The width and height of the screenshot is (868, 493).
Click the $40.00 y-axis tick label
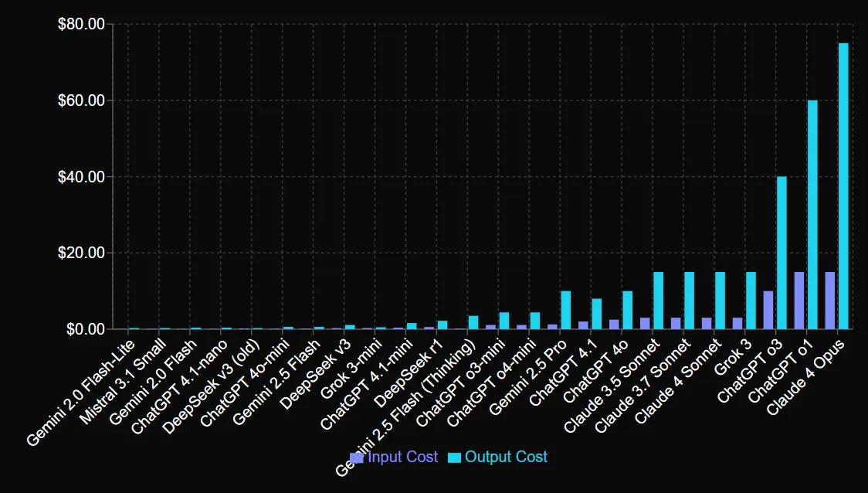pyautogui.click(x=81, y=177)
